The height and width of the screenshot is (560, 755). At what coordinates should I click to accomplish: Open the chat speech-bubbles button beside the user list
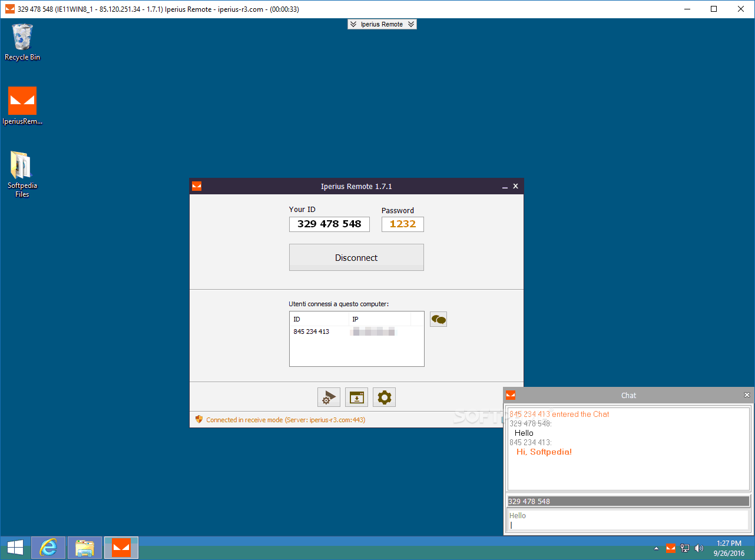coord(438,319)
